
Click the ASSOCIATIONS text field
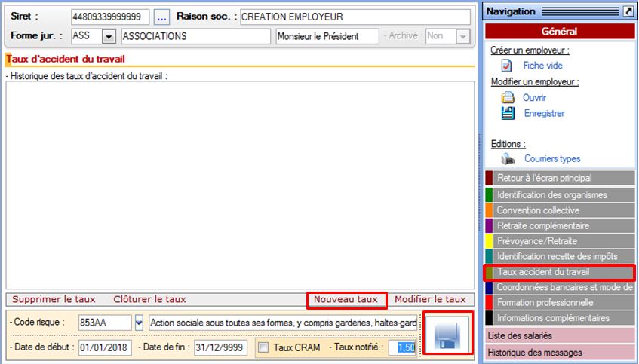[196, 37]
